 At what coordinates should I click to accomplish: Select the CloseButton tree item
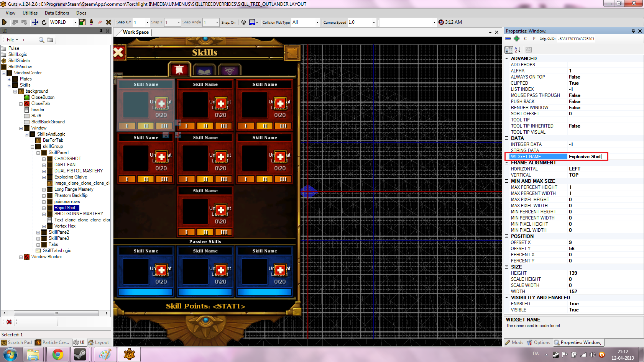click(43, 97)
